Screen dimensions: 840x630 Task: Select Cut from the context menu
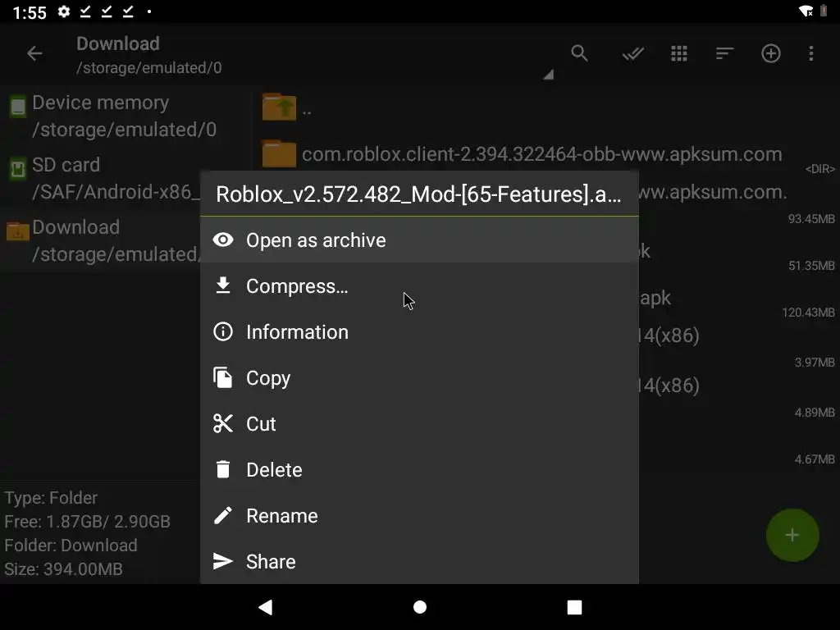(419, 424)
